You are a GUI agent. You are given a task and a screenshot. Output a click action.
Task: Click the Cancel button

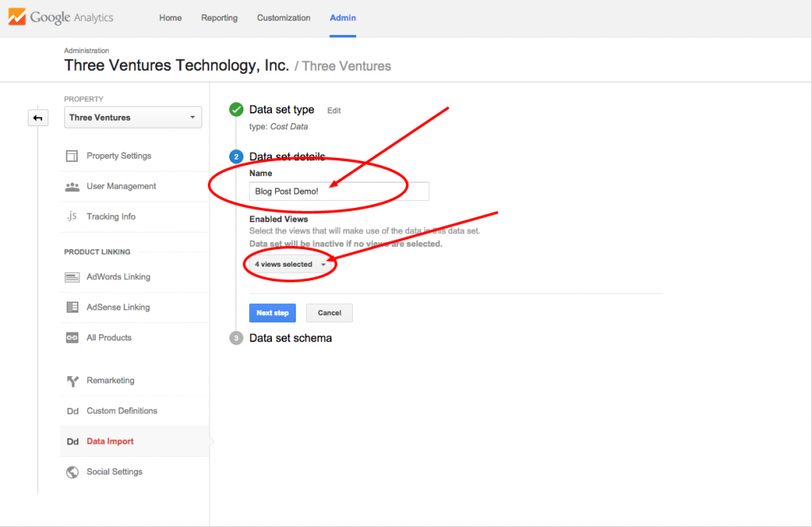tap(329, 313)
